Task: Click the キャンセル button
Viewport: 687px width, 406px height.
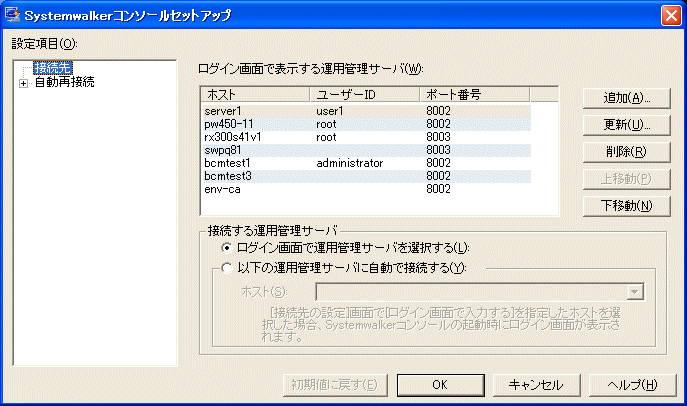Action: point(536,385)
